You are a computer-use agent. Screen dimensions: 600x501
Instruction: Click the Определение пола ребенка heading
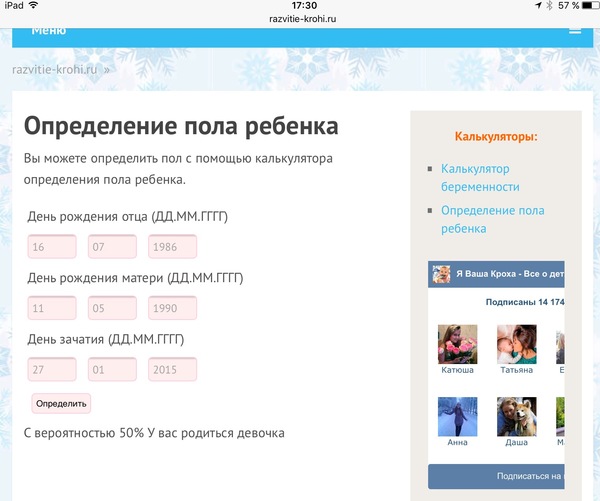coord(181,126)
